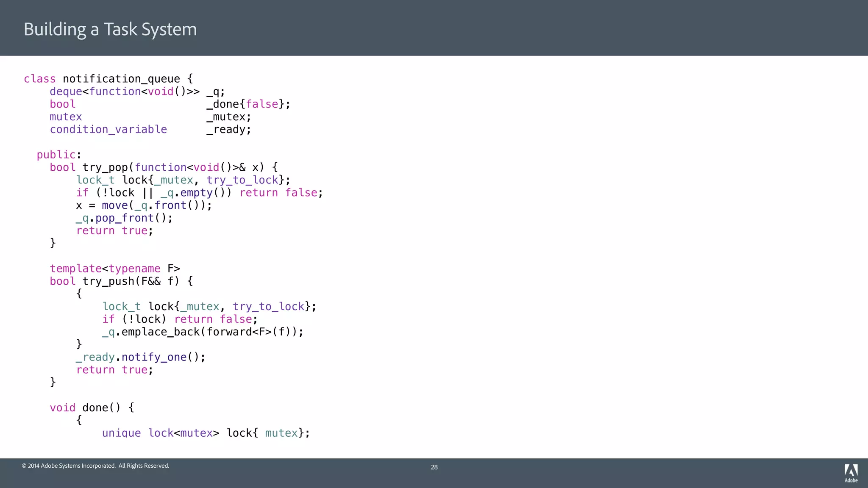868x488 pixels.
Task: Click the _q.empty() call
Action: (196, 193)
